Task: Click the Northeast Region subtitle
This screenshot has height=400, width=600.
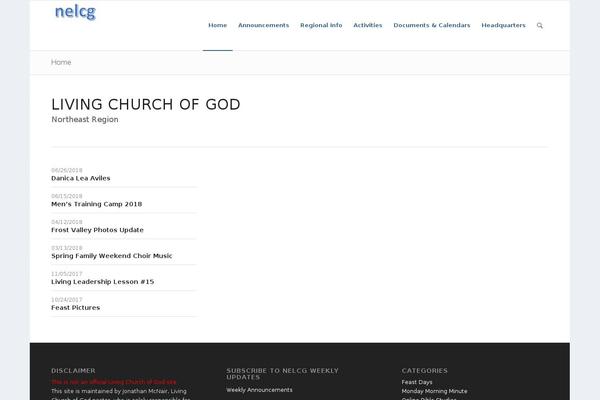Action: [x=85, y=119]
